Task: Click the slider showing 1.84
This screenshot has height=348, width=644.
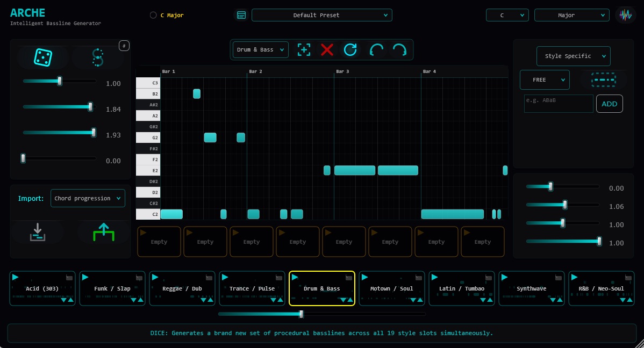Action: 60,107
